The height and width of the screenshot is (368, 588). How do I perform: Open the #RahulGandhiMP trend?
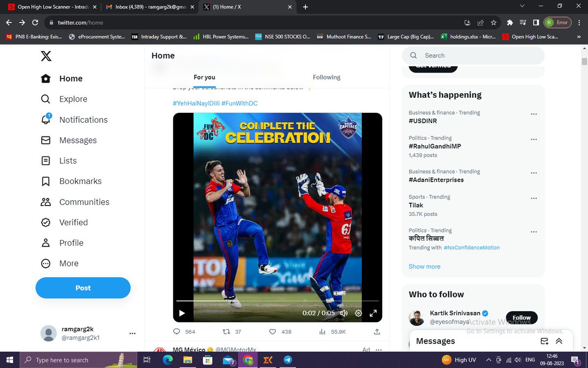(435, 146)
